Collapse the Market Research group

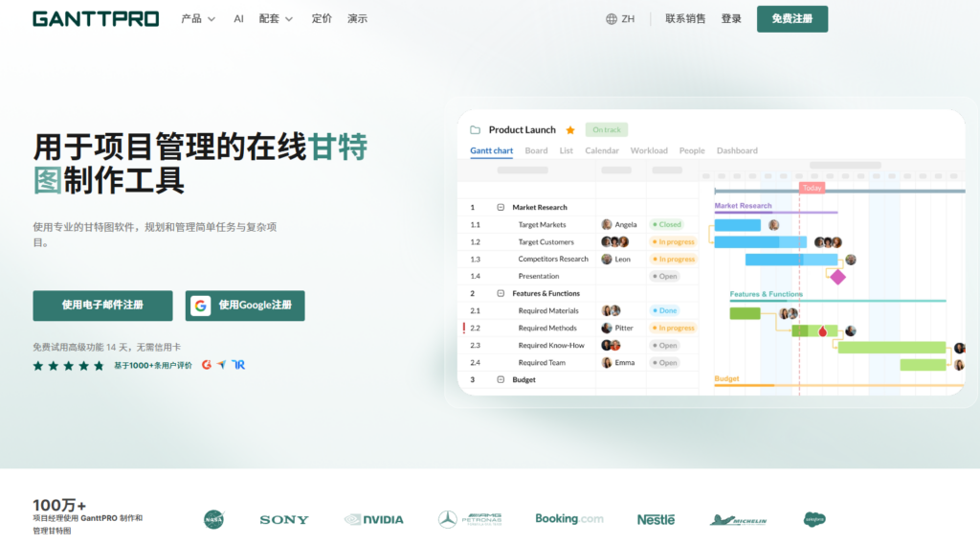coord(501,207)
